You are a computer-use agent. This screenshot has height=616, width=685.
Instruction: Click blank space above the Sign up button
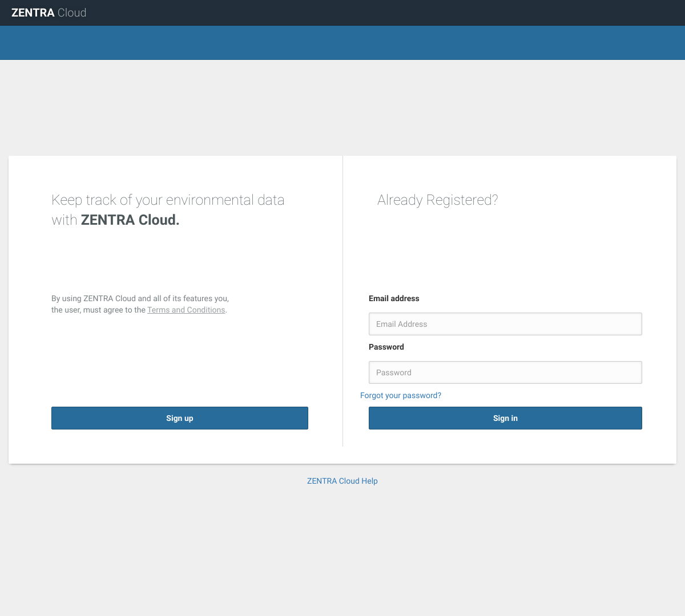tap(180, 365)
